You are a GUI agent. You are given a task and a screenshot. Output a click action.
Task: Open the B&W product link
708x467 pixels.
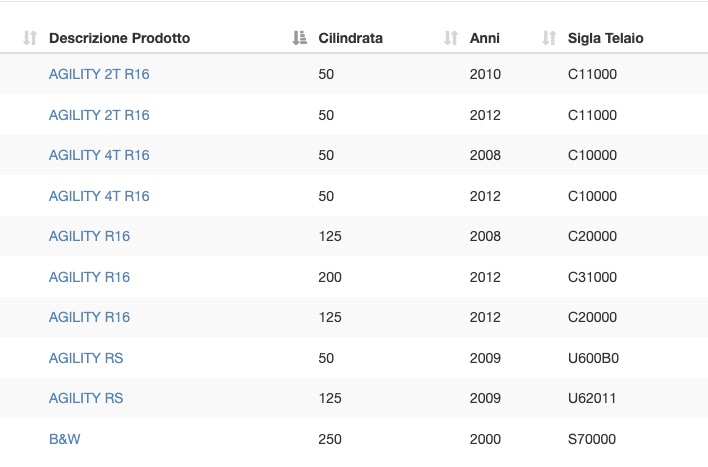[65, 439]
